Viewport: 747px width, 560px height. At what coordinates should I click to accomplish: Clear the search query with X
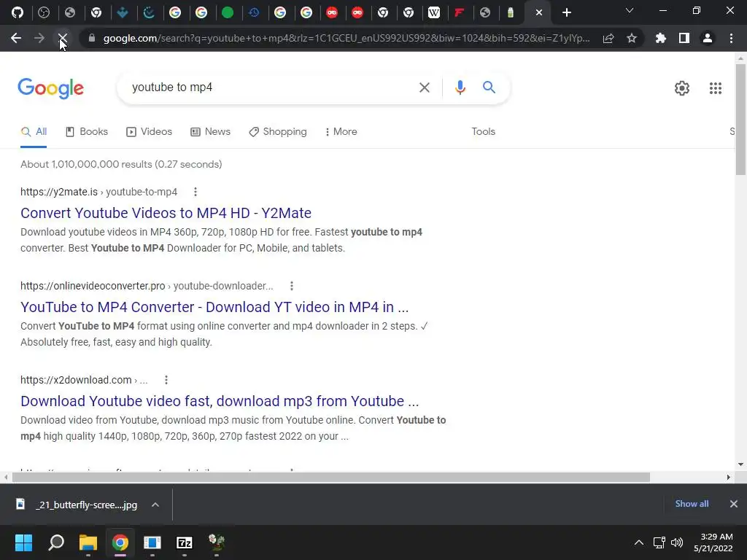coord(424,87)
